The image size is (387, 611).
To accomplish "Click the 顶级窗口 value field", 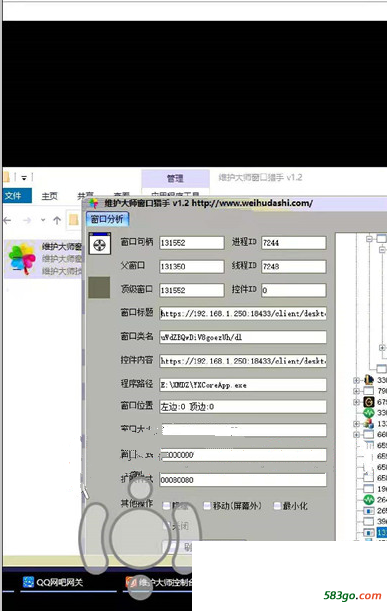I will [192, 290].
